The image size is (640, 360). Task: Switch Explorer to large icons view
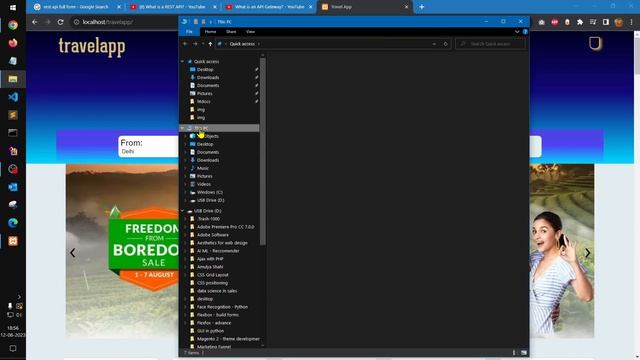tap(524, 353)
